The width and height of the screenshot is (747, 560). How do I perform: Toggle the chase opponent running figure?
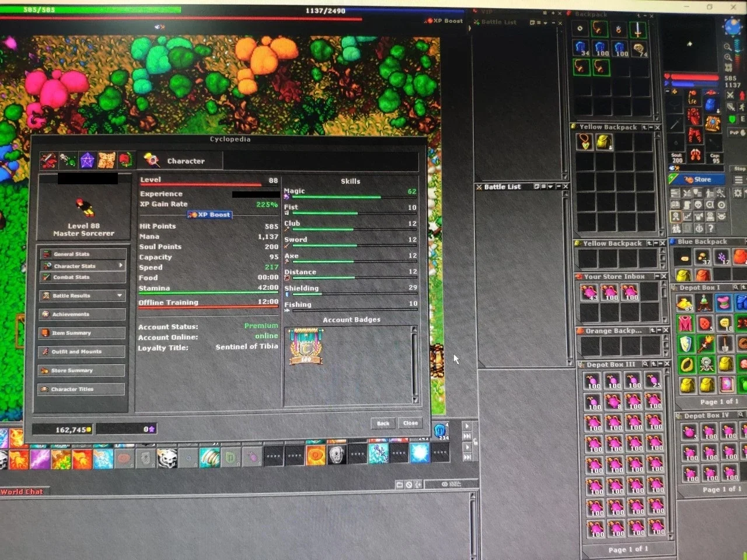tap(743, 107)
